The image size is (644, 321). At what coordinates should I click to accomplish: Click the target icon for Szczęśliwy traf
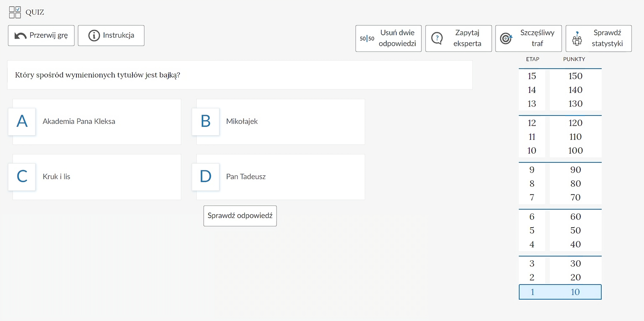pyautogui.click(x=506, y=39)
